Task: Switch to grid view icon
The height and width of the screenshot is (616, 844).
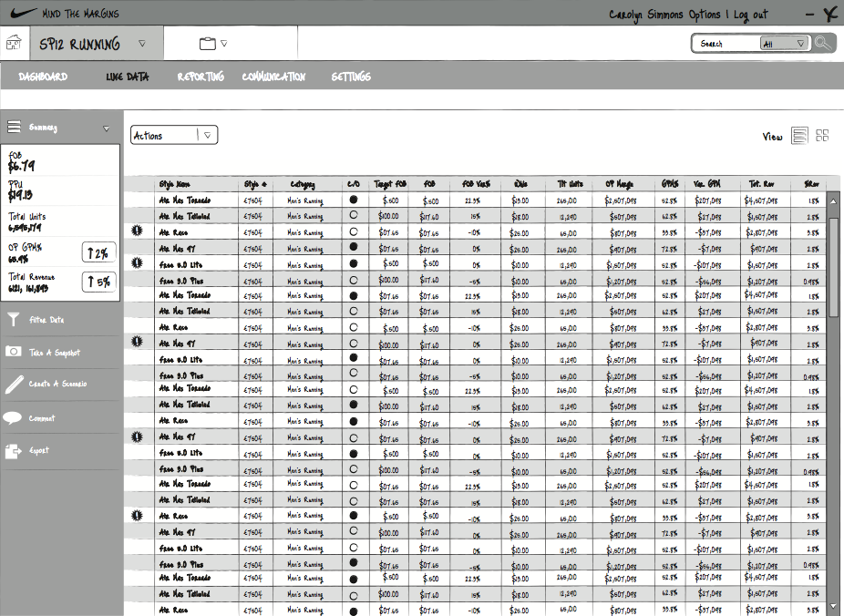Action: click(x=822, y=135)
